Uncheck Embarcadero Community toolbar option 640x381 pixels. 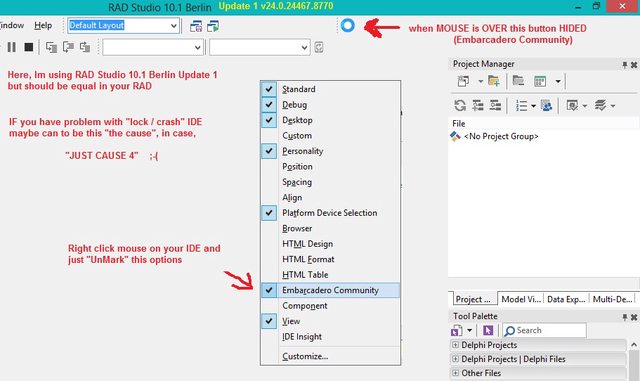330,290
